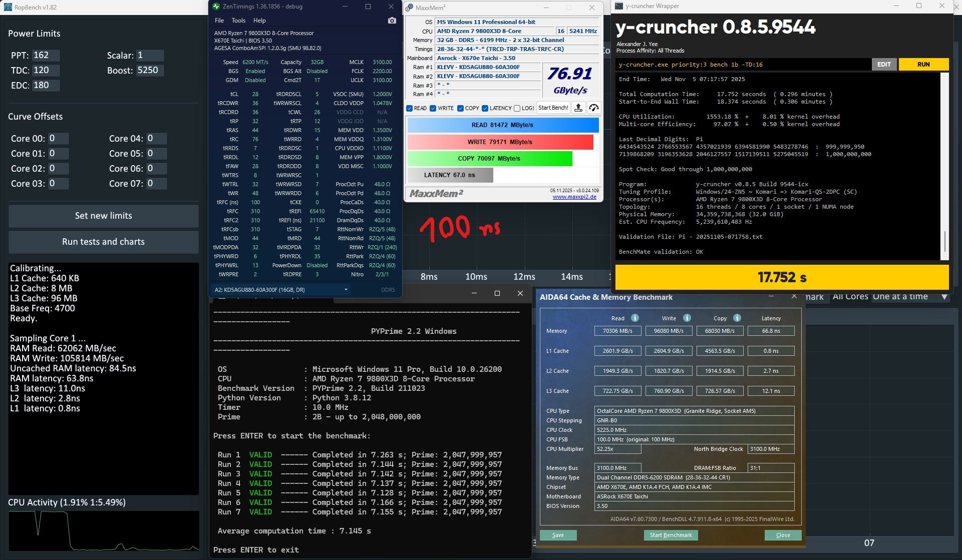Click the ZenTimings screenshot camera icon

point(392,21)
